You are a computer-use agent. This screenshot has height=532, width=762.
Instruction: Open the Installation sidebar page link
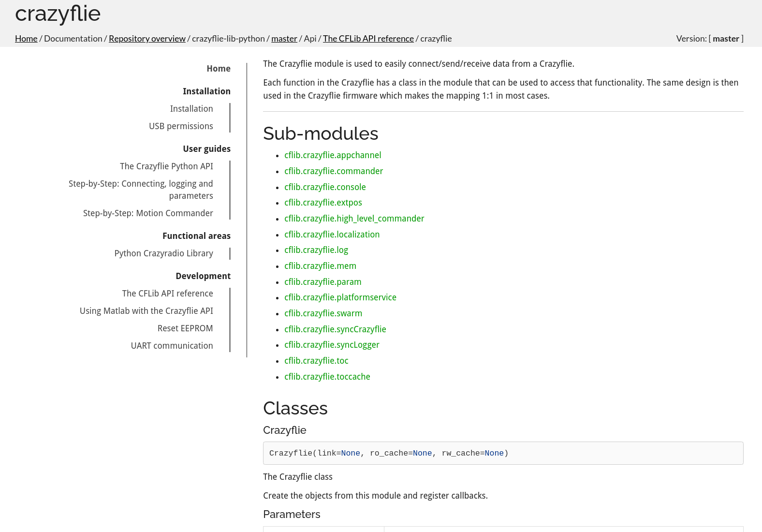point(191,109)
